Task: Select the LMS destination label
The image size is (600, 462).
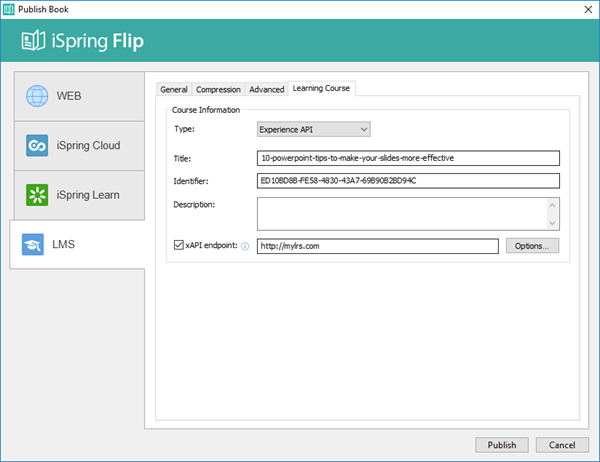Action: pos(64,244)
